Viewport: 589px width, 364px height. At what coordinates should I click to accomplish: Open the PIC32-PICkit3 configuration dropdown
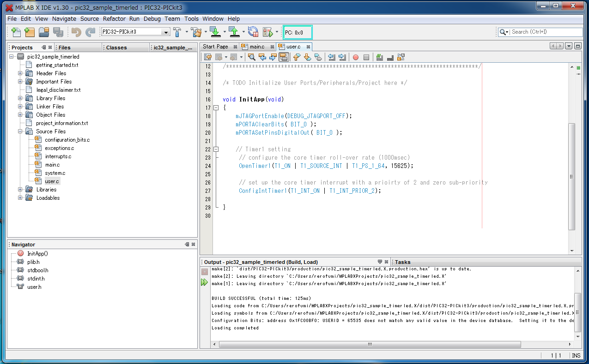click(x=165, y=32)
